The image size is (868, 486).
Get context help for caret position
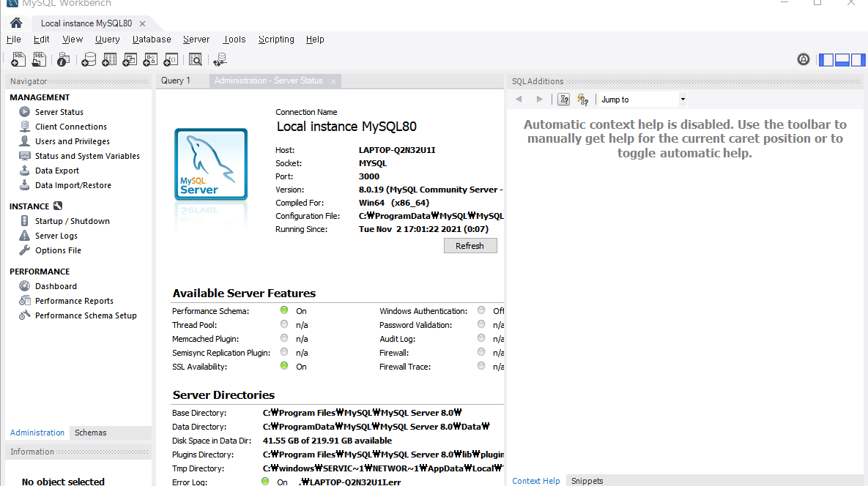(563, 100)
